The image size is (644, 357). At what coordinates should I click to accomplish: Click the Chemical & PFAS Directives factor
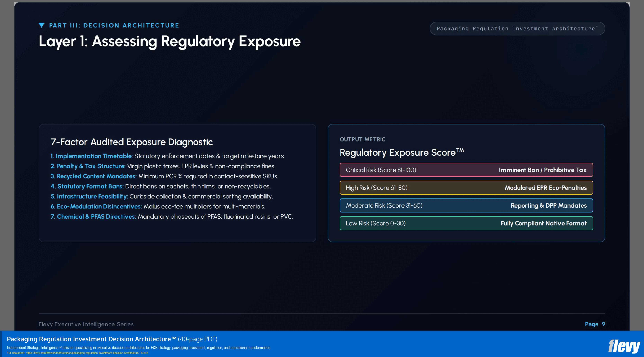pyautogui.click(x=172, y=216)
